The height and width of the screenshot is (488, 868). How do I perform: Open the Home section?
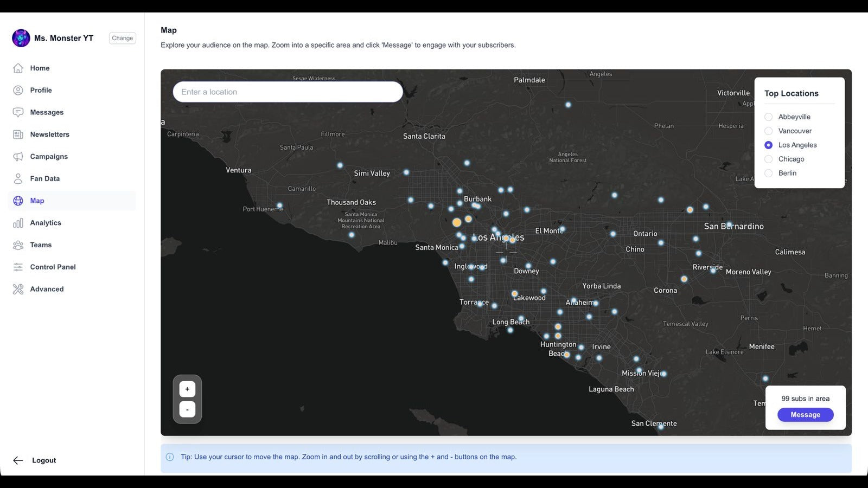(18, 68)
